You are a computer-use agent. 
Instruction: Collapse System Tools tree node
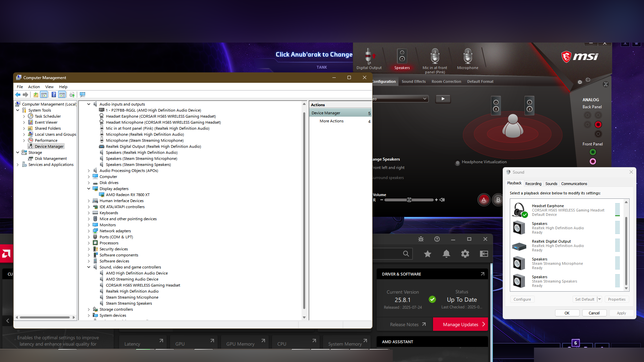tap(18, 110)
